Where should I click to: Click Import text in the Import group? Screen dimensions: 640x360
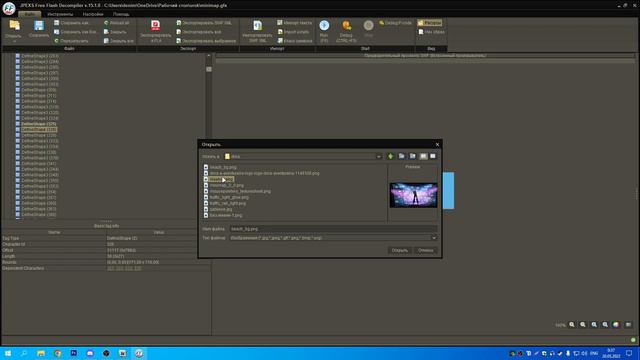tap(294, 23)
